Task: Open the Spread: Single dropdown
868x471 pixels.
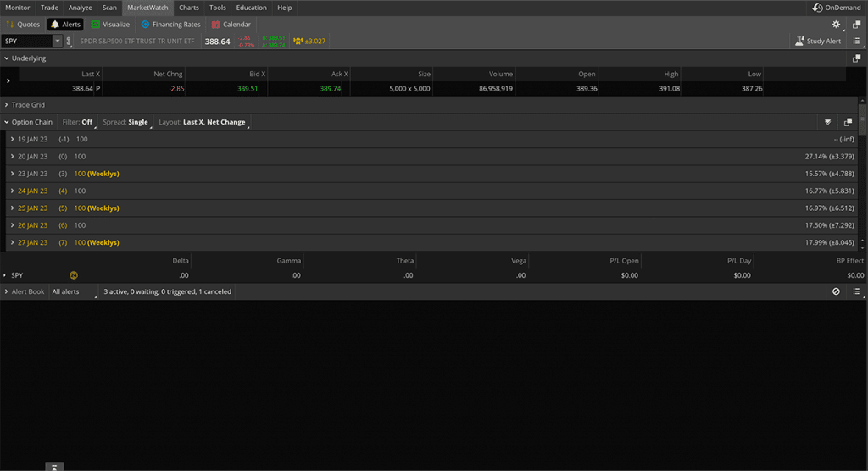Action: (x=125, y=122)
